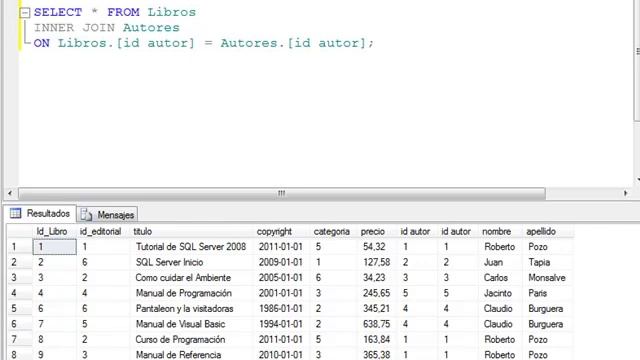
Task: Select the Id_Libro column header
Action: pyautogui.click(x=54, y=231)
